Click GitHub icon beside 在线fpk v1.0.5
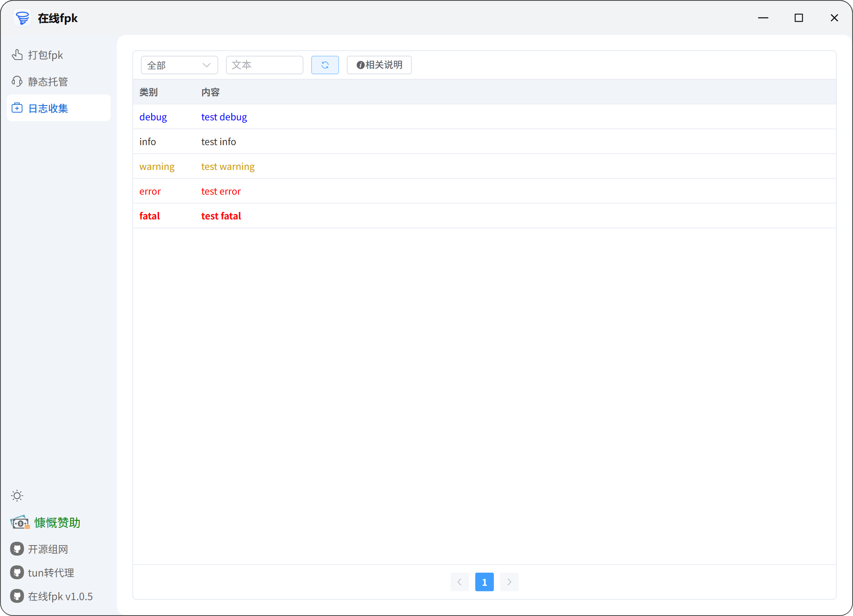The image size is (853, 616). click(x=17, y=596)
